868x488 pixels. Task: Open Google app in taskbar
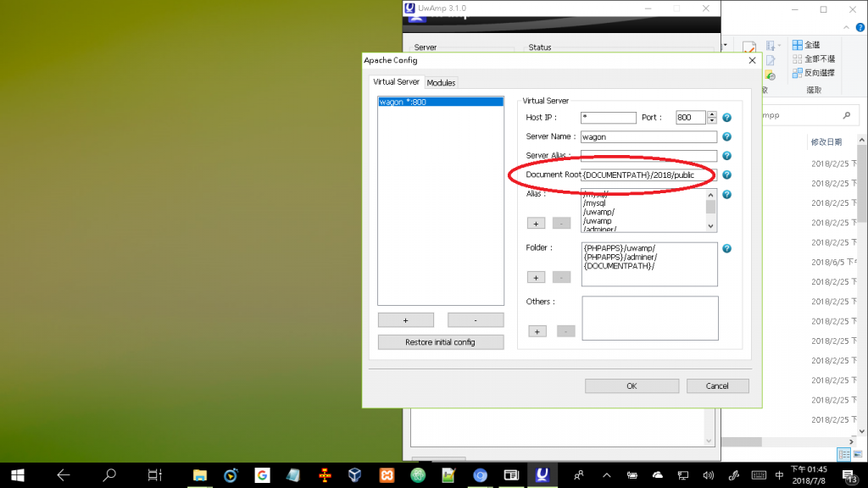pos(262,475)
